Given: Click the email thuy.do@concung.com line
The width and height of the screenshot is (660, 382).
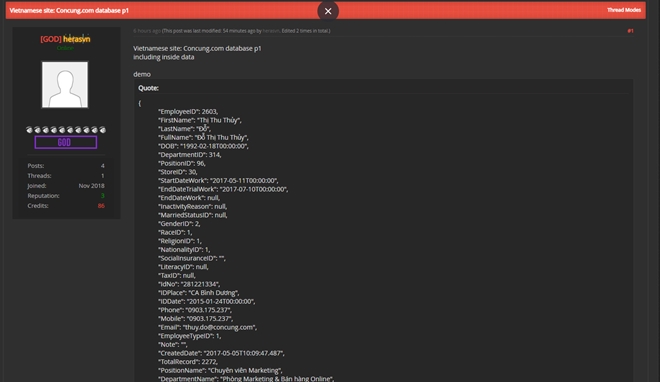Looking at the screenshot, I should tap(208, 327).
